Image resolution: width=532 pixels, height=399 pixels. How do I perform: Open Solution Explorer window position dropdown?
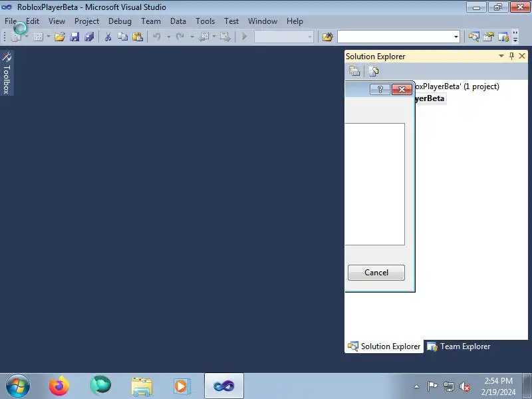click(x=501, y=56)
